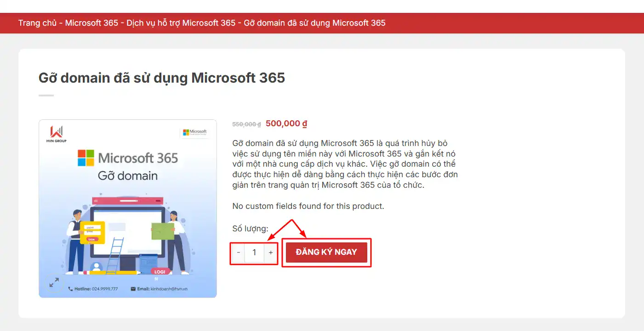This screenshot has height=331, width=644.
Task: Click the four-color Microsoft 365 logo
Action: [x=86, y=158]
